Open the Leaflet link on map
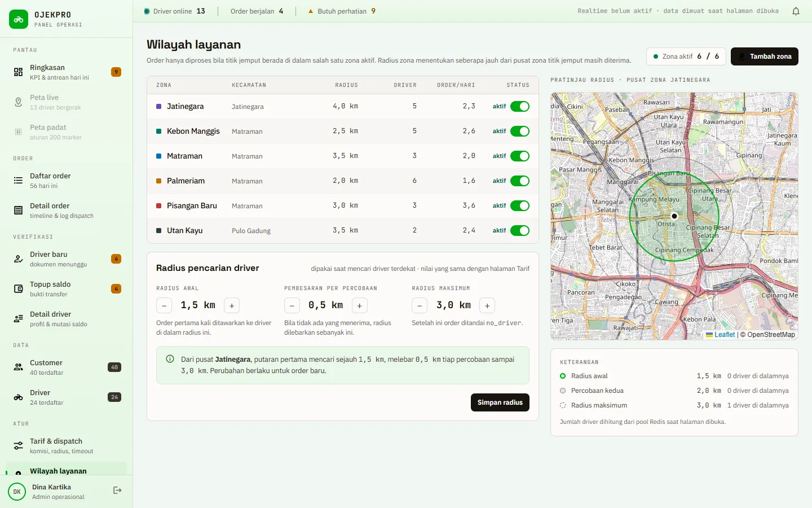Viewport: 812px width, 508px height. (x=721, y=335)
